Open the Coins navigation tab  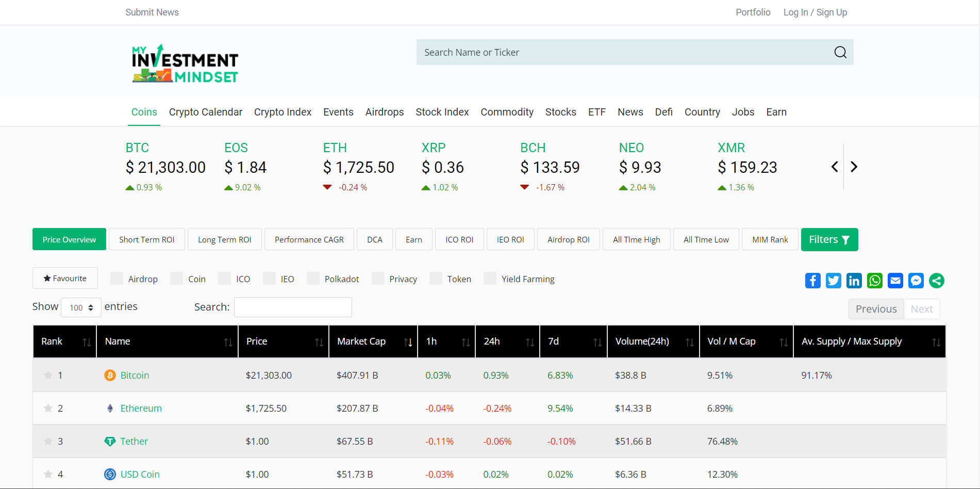(144, 112)
